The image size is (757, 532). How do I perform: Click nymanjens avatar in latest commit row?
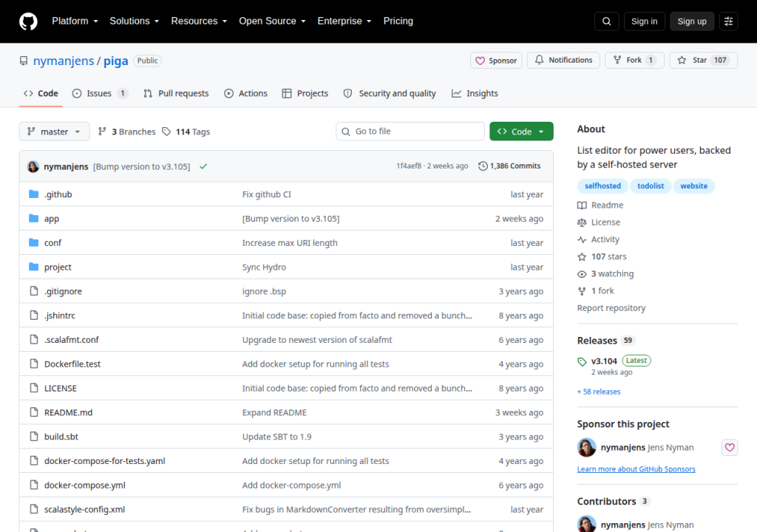[33, 166]
